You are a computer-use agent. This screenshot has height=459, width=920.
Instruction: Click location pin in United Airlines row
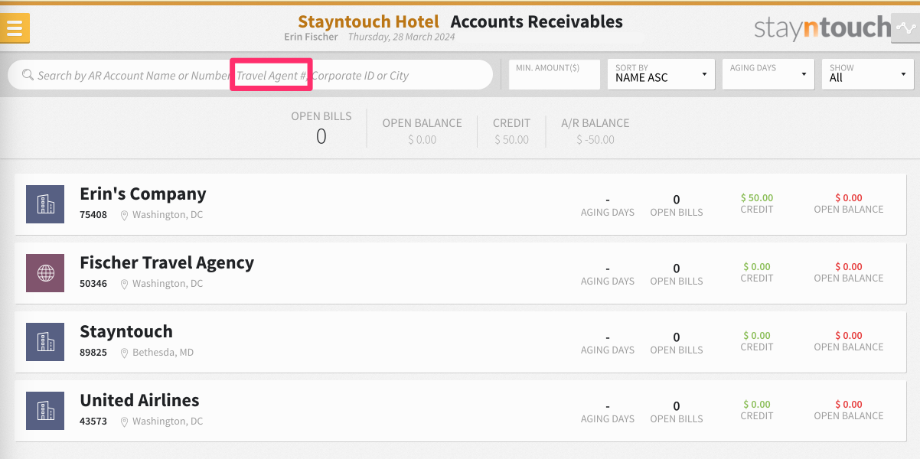[124, 421]
